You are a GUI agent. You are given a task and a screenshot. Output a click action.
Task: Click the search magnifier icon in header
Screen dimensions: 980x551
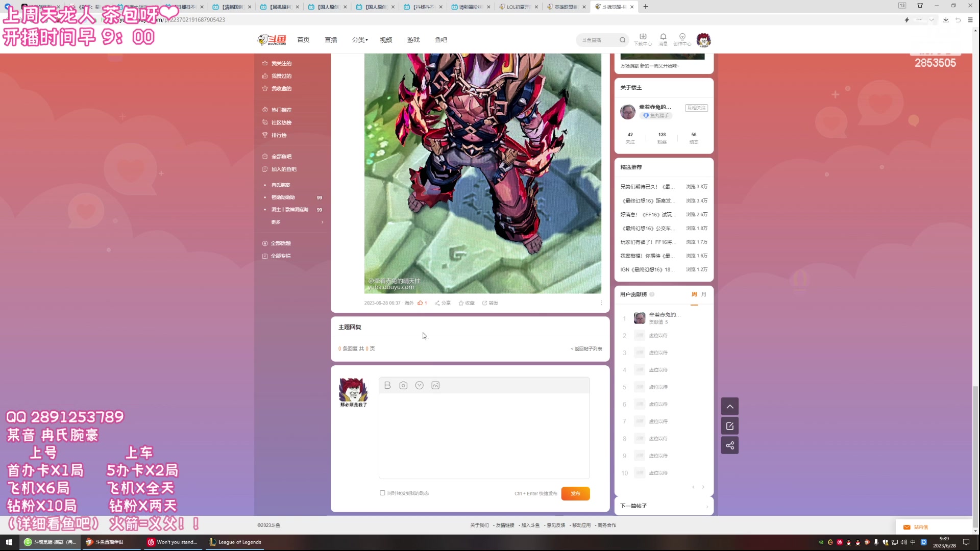pyautogui.click(x=622, y=40)
